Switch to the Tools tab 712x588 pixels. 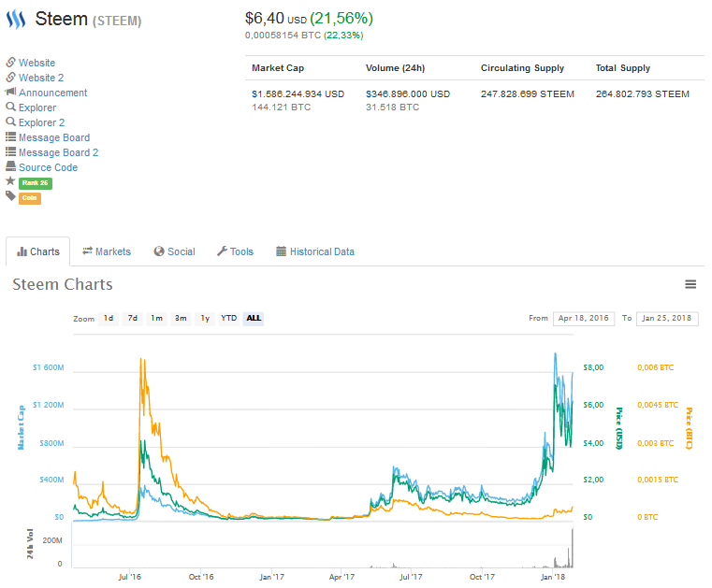point(235,251)
